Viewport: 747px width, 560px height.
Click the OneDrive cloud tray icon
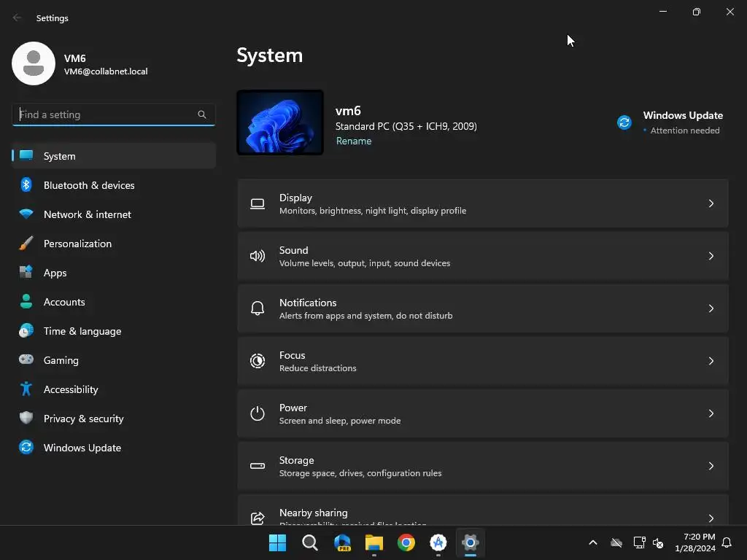616,542
